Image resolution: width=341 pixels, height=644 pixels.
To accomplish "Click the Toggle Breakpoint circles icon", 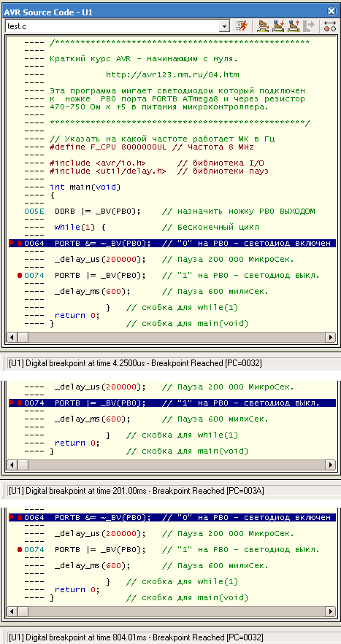I will pyautogui.click(x=330, y=26).
